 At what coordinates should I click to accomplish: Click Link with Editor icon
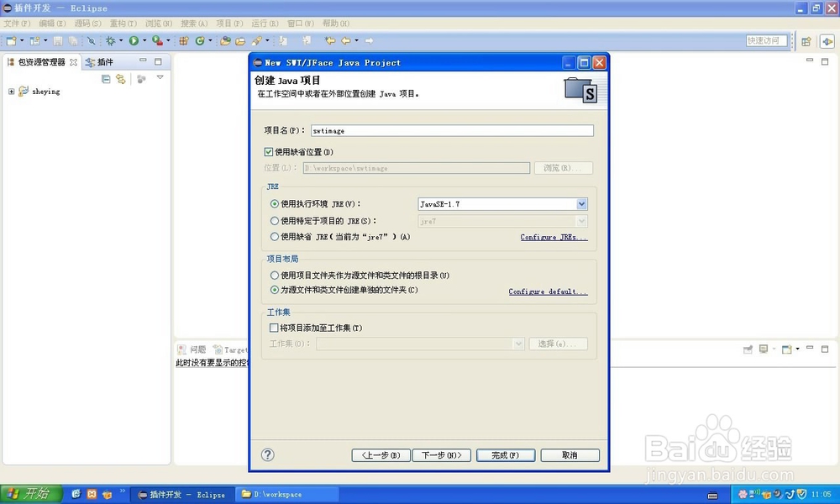[x=121, y=79]
